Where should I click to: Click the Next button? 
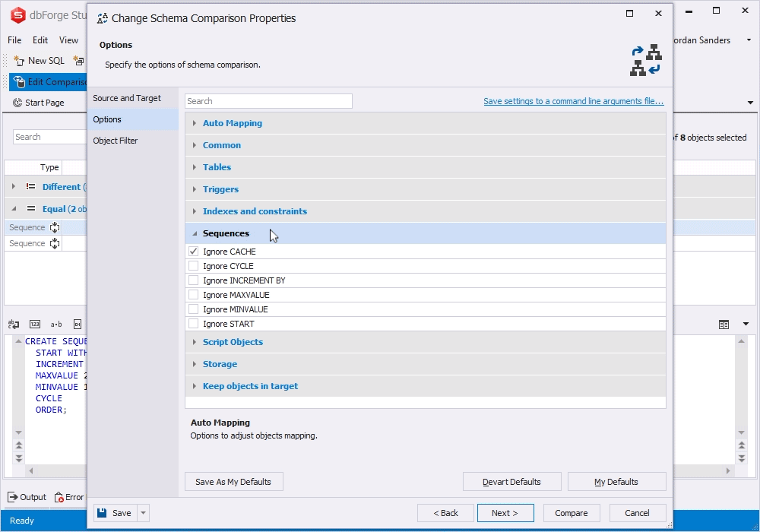tap(505, 512)
